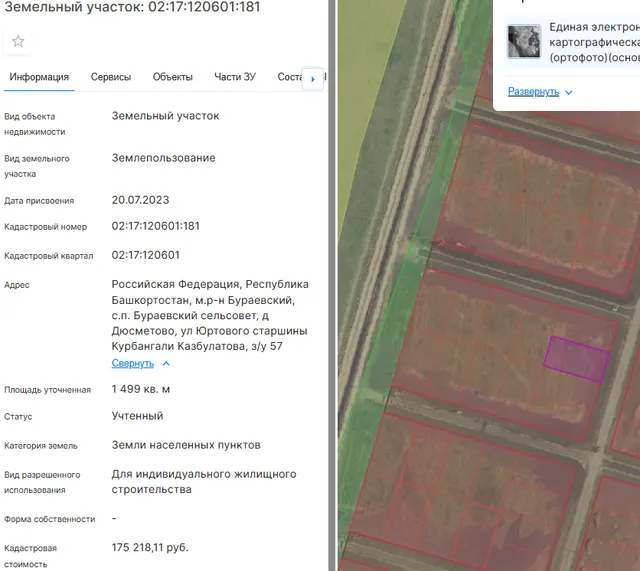
Task: Click the status value Учтенный
Action: pyautogui.click(x=137, y=416)
